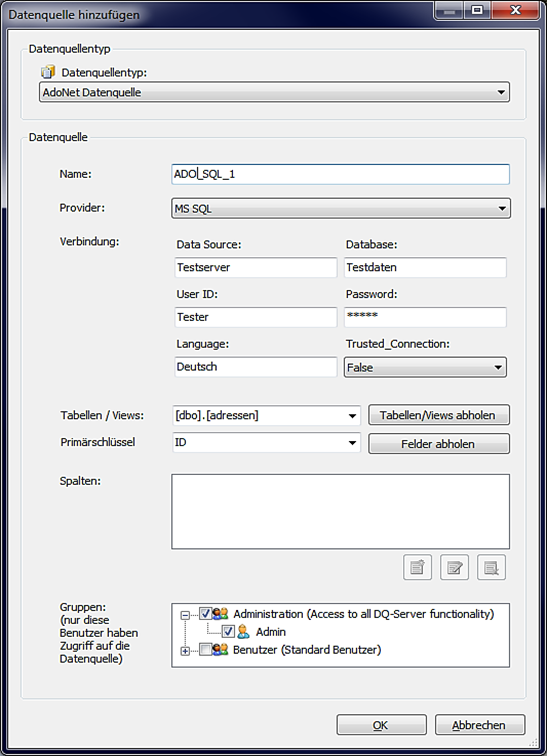Click the add column icon below Spalten

(417, 567)
